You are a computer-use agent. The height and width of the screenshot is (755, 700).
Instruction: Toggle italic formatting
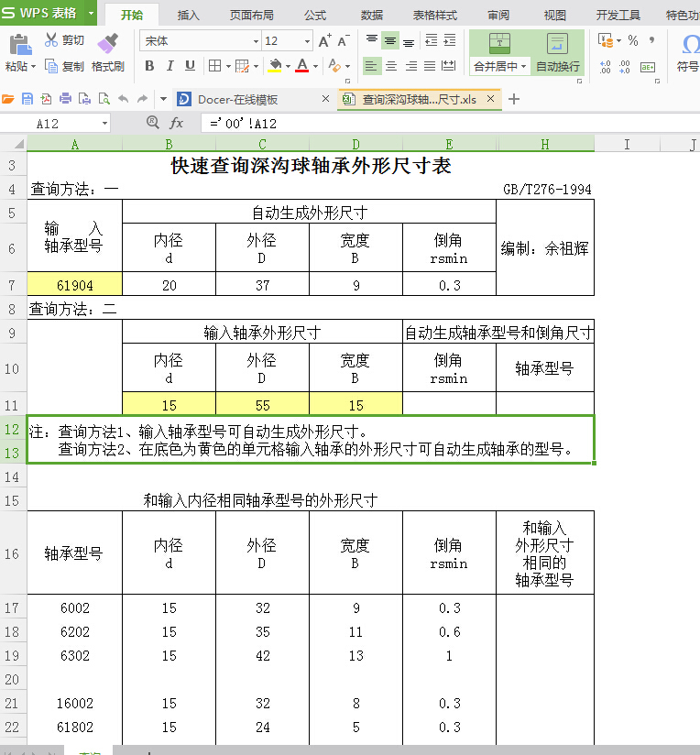[170, 65]
